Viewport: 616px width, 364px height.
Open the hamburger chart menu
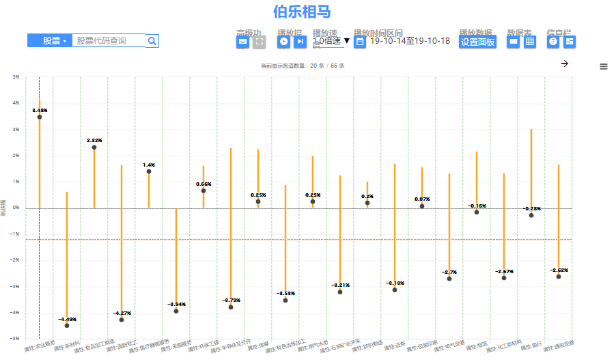[604, 67]
